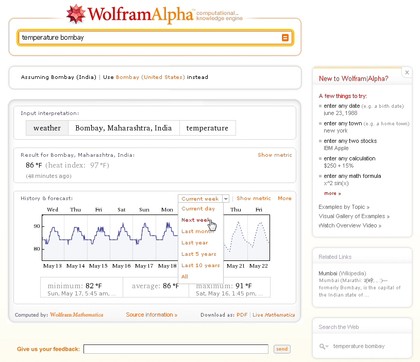The width and height of the screenshot is (420, 362).
Task: Expand More options for History & forecast
Action: (x=284, y=198)
